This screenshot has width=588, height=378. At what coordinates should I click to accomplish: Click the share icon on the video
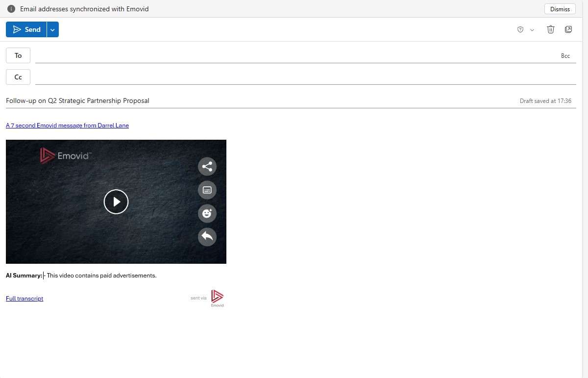pyautogui.click(x=207, y=166)
